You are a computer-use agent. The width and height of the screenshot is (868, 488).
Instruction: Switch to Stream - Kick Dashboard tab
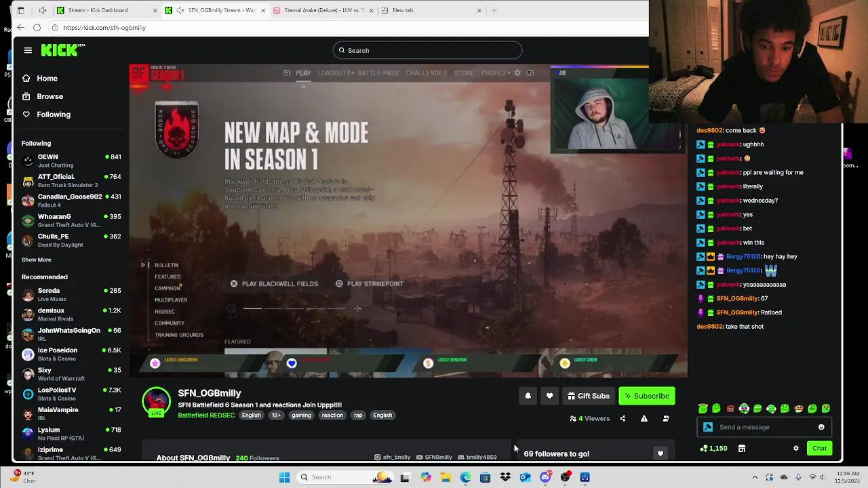(x=108, y=10)
